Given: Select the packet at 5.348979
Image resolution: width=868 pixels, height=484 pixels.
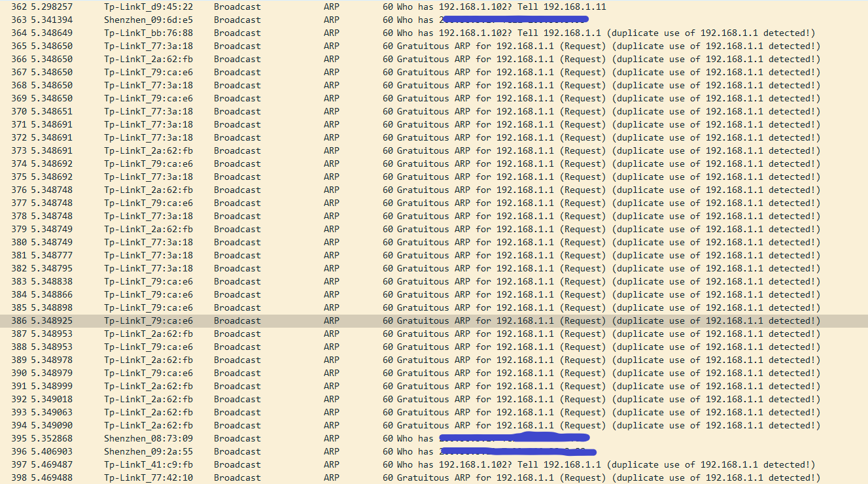Looking at the screenshot, I should pos(434,373).
